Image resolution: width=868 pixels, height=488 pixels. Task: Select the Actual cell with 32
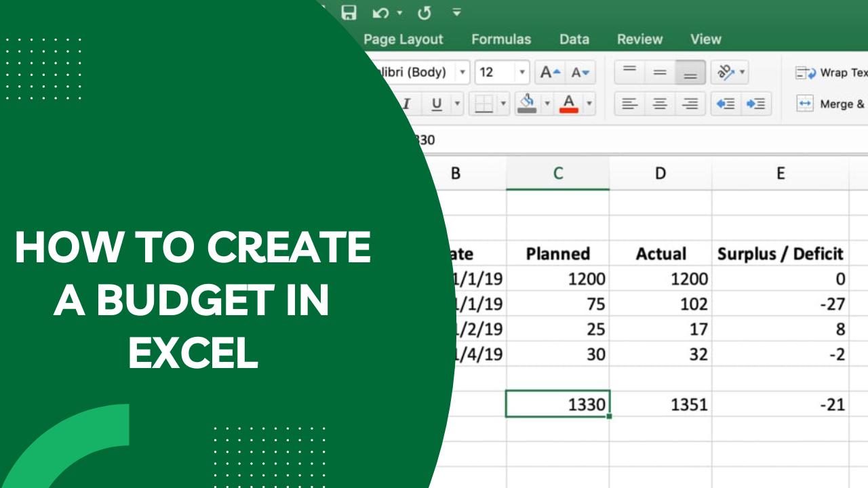tap(660, 354)
